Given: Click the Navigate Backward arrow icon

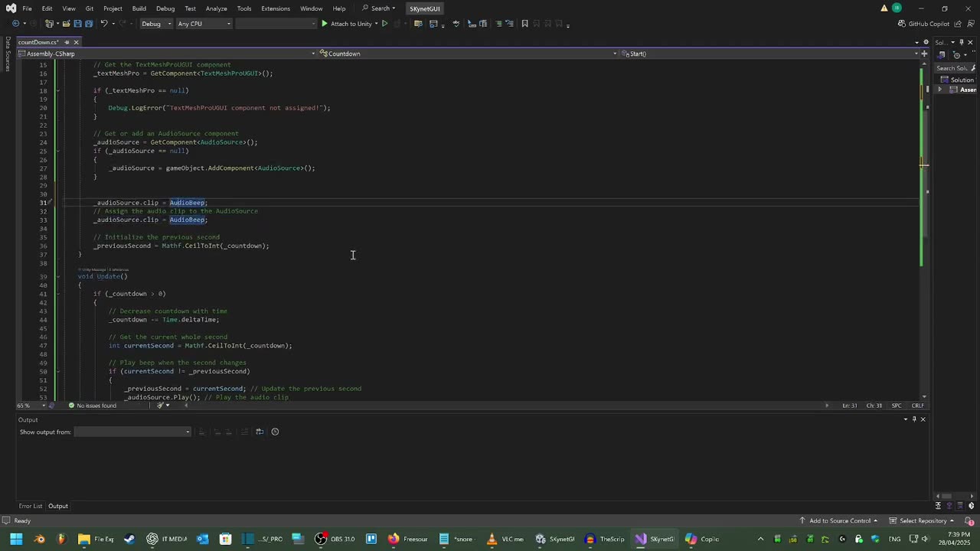Looking at the screenshot, I should coord(15,24).
